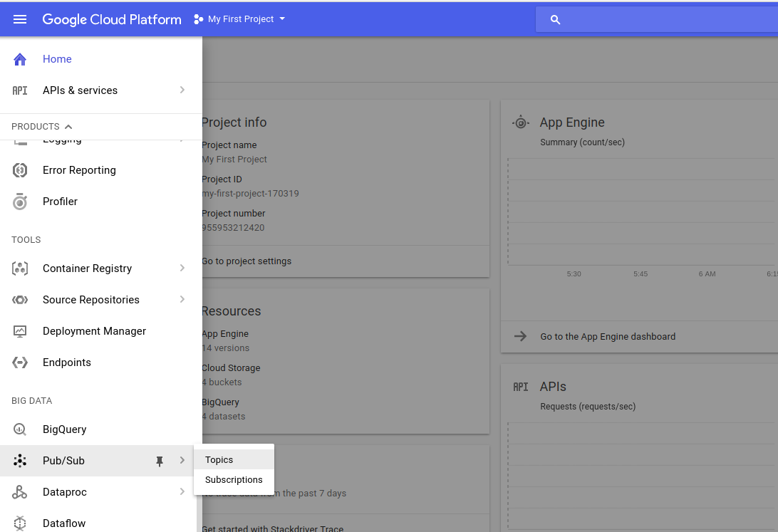778x532 pixels.
Task: Click the search magnifier icon
Action: pos(555,20)
